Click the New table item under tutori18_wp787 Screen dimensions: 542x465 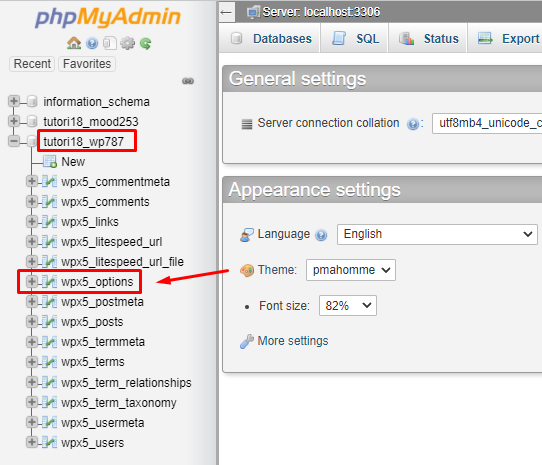tap(73, 161)
